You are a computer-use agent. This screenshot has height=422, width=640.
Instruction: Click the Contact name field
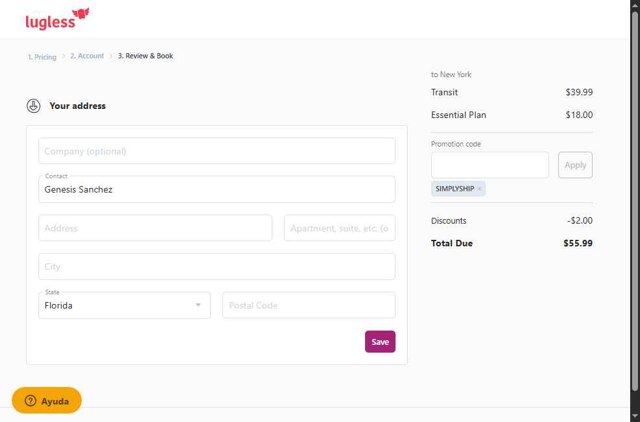217,190
